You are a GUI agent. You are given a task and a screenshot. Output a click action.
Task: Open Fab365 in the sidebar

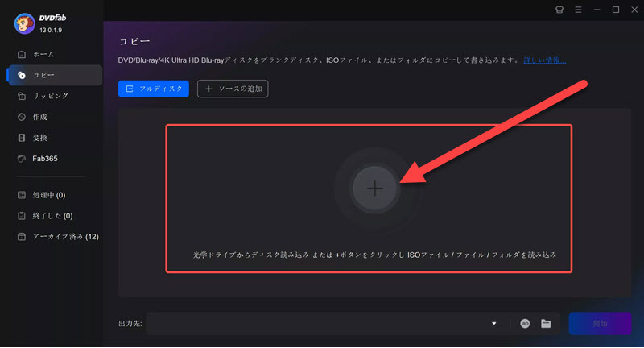[x=55, y=159]
